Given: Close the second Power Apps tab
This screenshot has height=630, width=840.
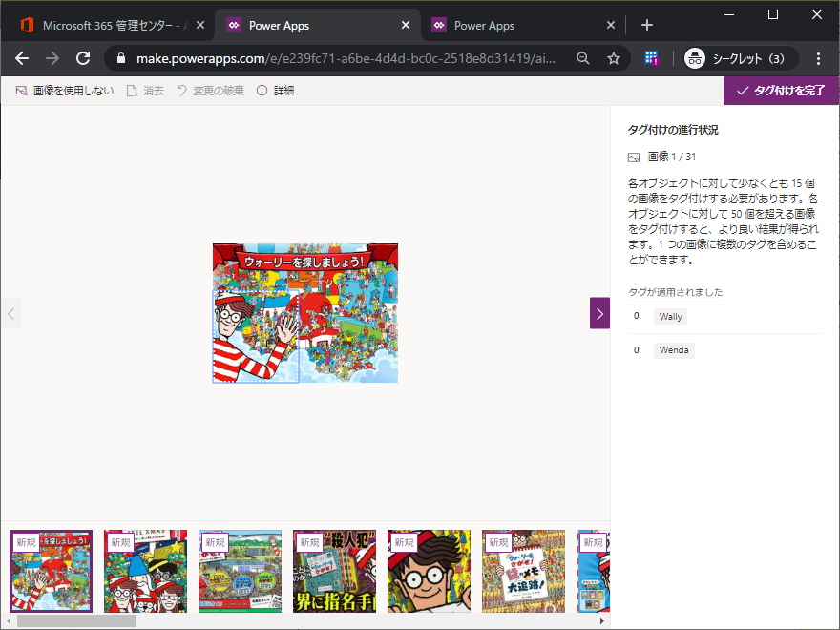Looking at the screenshot, I should (x=611, y=25).
